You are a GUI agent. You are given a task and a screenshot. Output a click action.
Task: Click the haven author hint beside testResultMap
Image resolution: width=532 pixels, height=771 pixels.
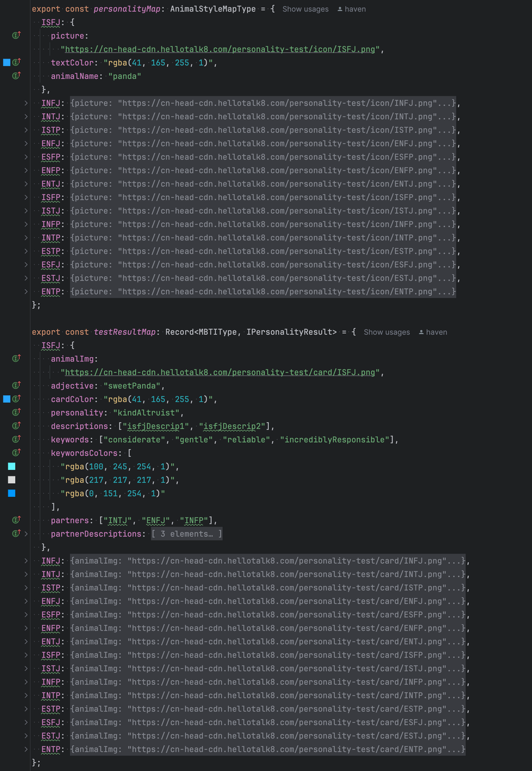[x=433, y=332]
